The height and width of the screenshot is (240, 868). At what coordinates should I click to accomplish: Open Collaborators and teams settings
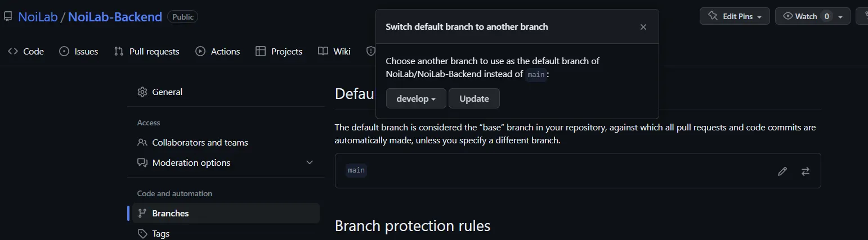pyautogui.click(x=200, y=142)
